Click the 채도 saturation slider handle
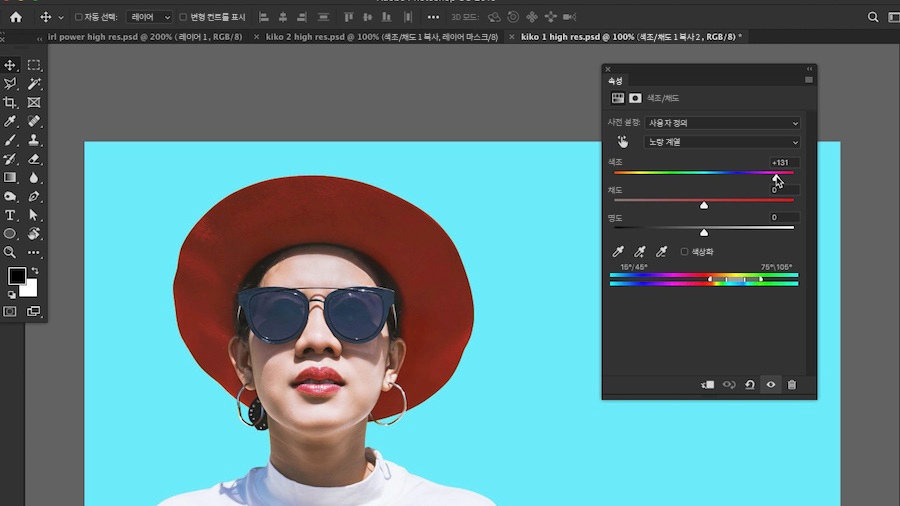 coord(704,205)
